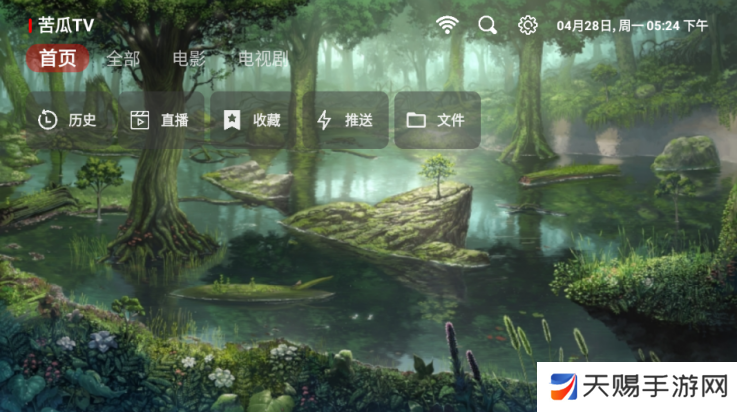Select the 首页 tab
737x412 pixels.
(x=57, y=58)
